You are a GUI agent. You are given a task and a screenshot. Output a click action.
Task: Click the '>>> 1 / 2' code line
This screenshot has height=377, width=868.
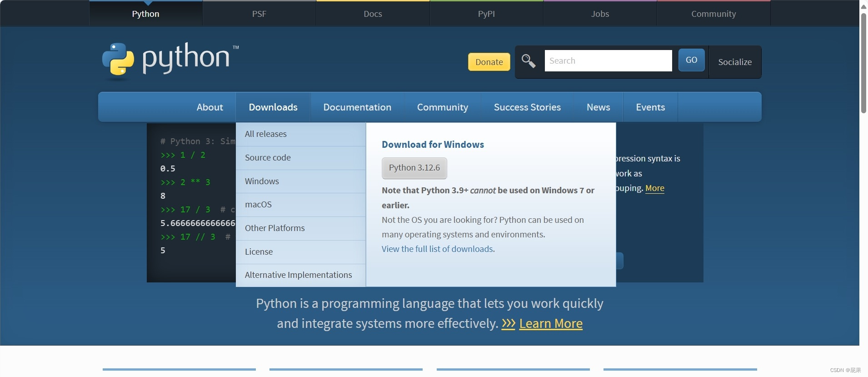click(x=183, y=155)
